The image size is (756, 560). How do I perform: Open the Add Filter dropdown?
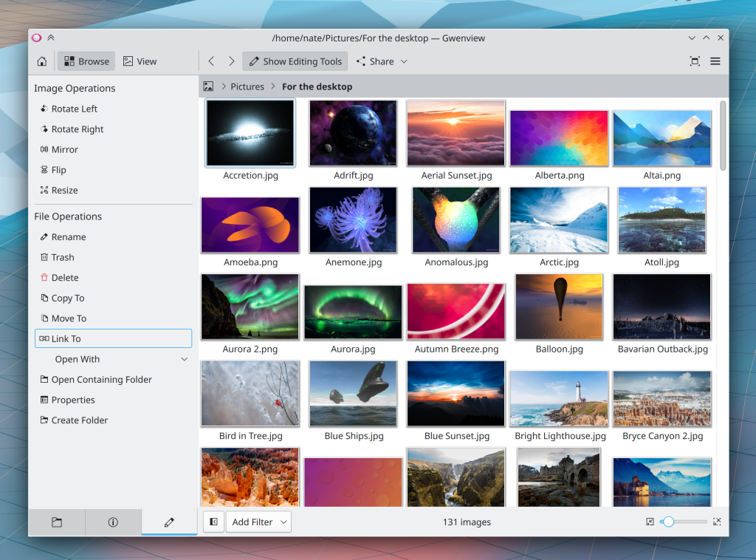click(258, 522)
